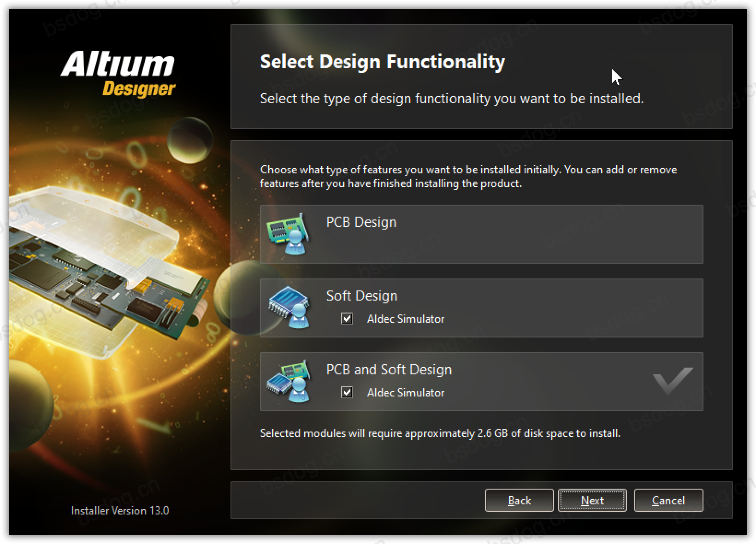Select the Soft Design chip icon
Image resolution: width=756 pixels, height=544 pixels.
(289, 307)
